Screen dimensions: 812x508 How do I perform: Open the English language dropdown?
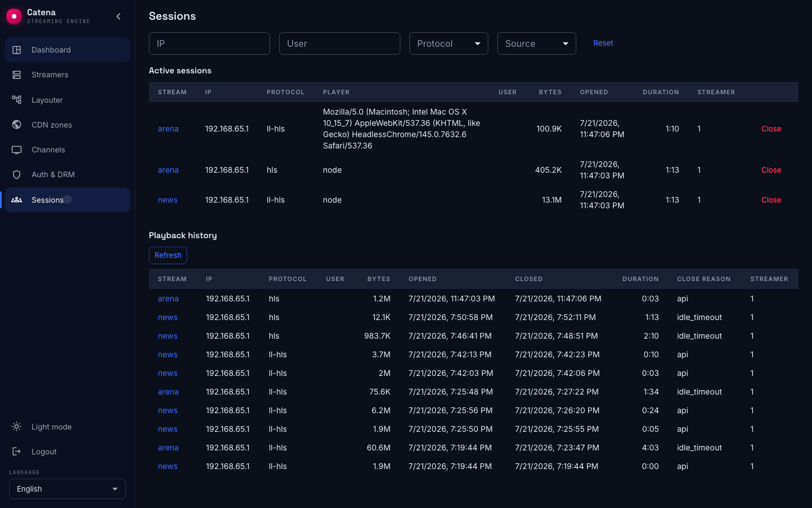[x=67, y=489]
